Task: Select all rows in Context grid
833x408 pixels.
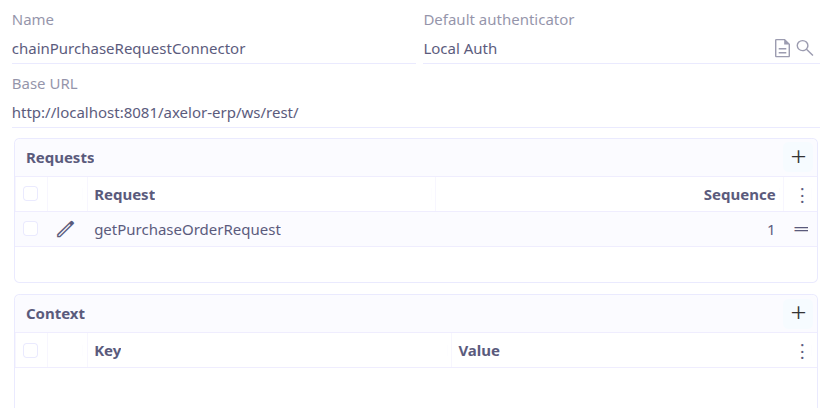Action: coord(31,350)
